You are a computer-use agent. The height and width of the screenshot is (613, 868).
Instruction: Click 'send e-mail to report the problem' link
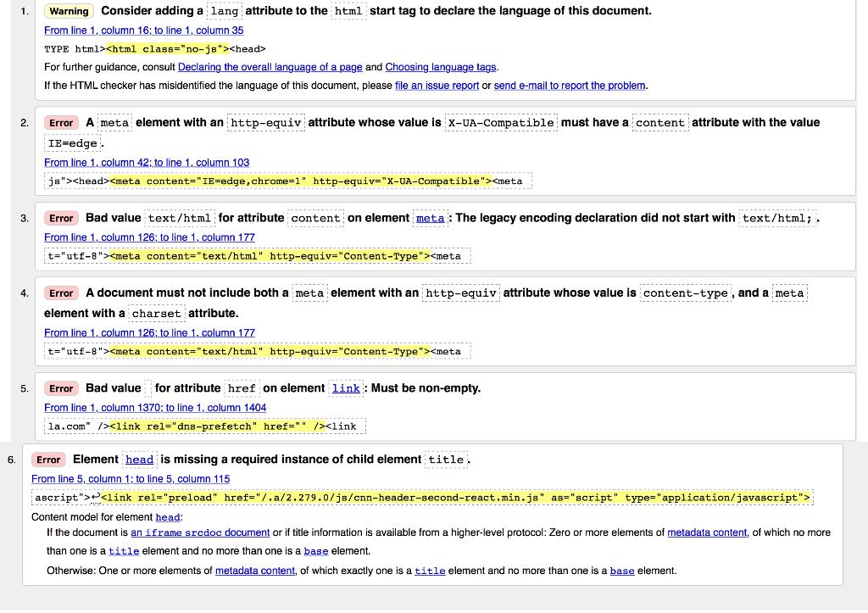point(570,86)
